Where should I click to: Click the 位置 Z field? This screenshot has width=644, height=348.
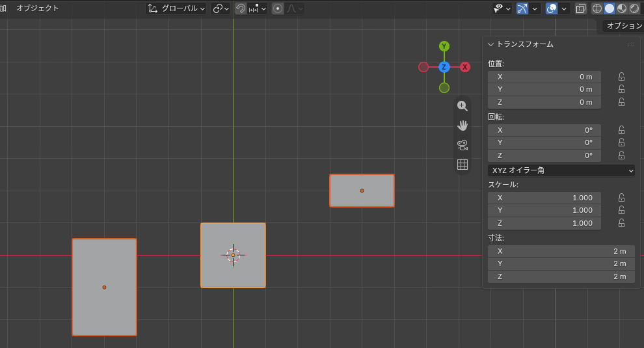click(544, 102)
